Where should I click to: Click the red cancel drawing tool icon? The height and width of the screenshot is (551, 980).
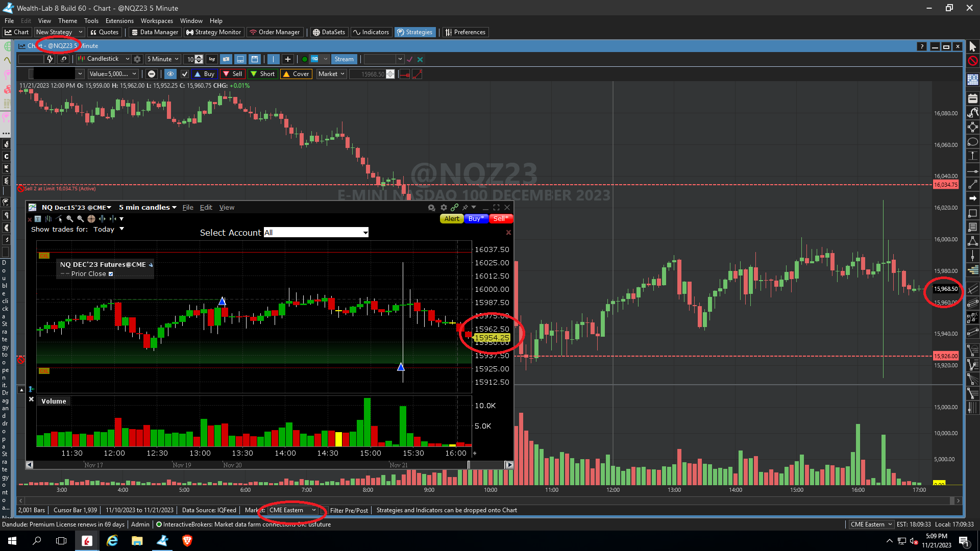click(x=972, y=61)
